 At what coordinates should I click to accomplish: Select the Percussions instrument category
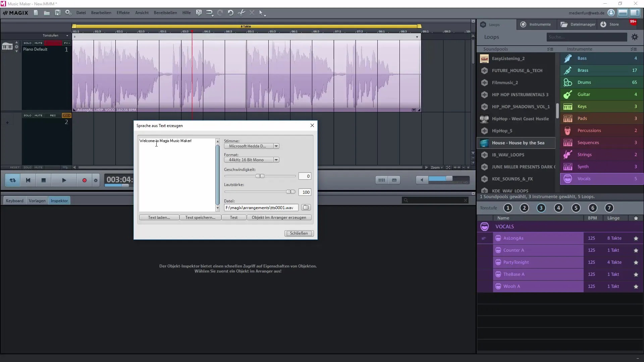point(602,131)
